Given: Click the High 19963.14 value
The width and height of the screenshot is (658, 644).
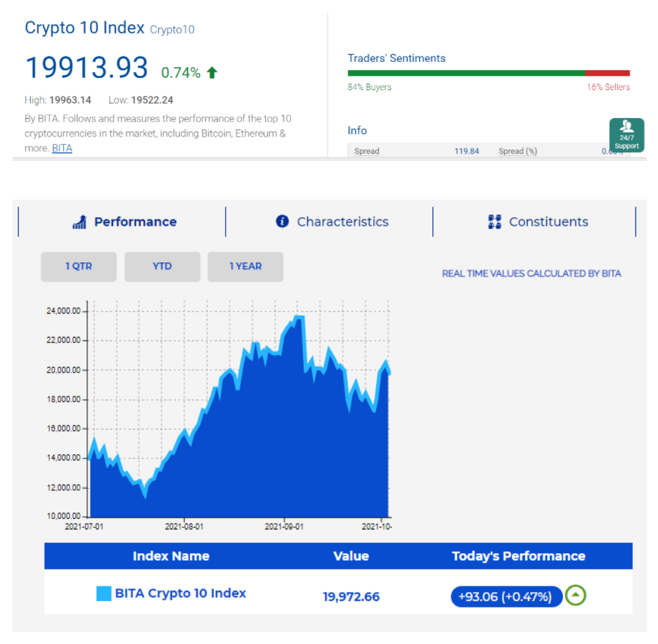Looking at the screenshot, I should pos(70,101).
